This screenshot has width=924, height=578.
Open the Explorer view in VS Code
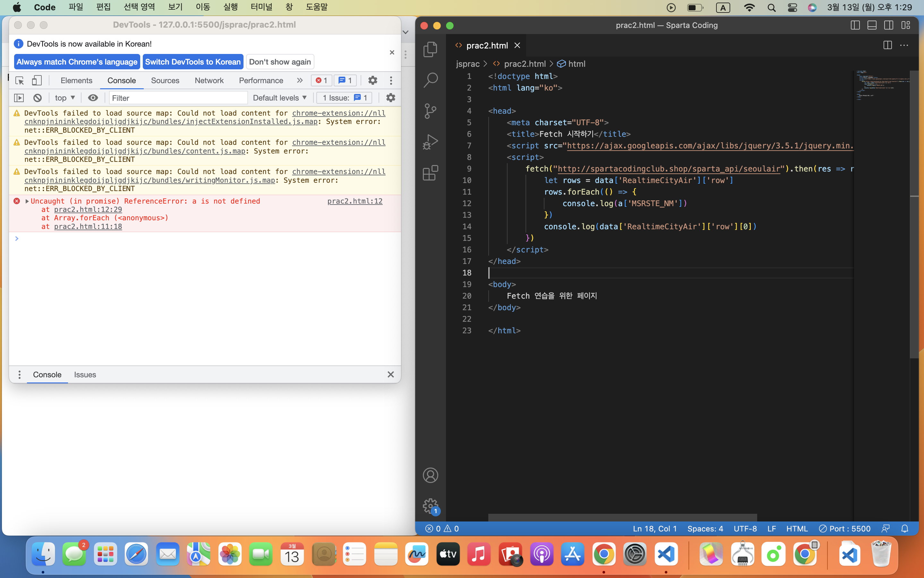point(430,49)
